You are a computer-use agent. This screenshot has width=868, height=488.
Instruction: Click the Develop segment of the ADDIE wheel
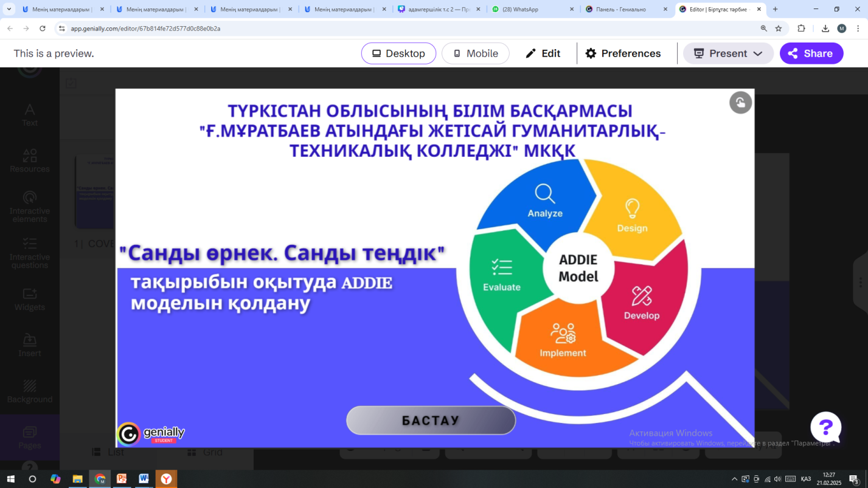coord(642,303)
